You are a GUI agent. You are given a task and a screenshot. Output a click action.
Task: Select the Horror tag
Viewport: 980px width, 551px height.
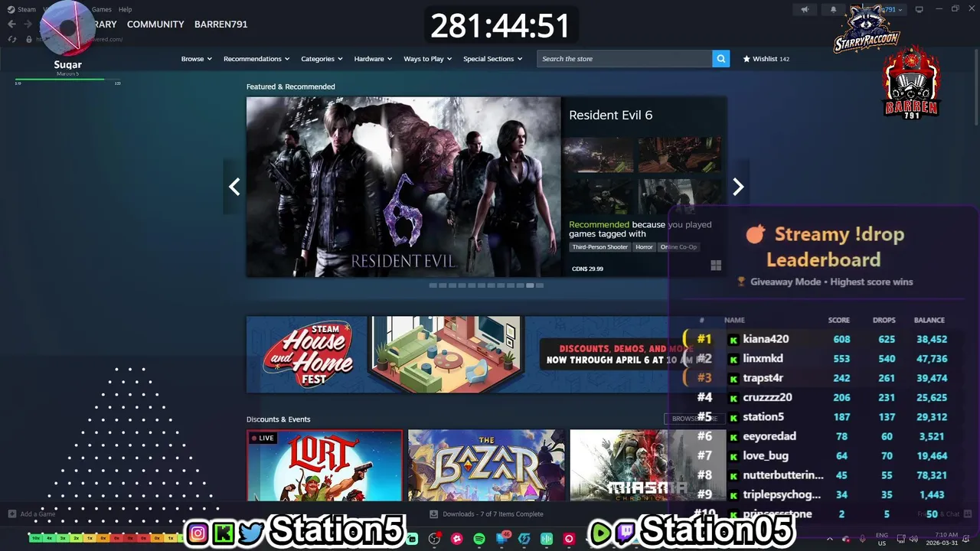coord(645,247)
